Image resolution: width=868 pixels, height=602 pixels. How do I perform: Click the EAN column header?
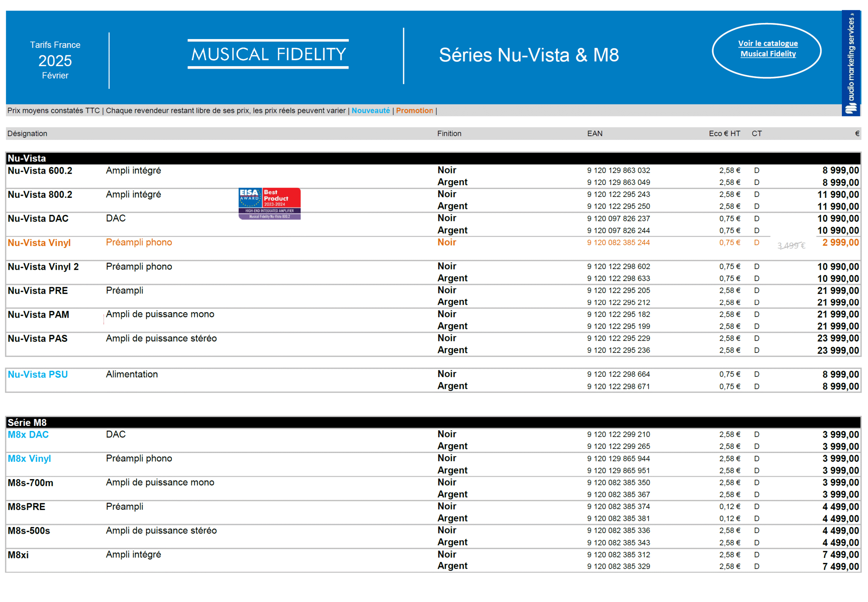[594, 133]
